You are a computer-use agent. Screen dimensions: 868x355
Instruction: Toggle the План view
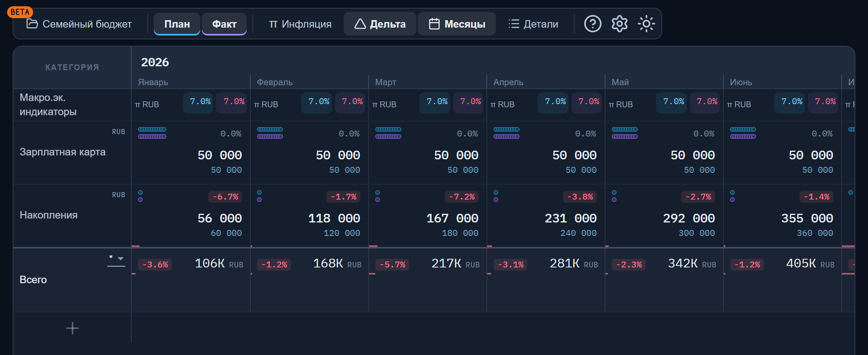[177, 24]
